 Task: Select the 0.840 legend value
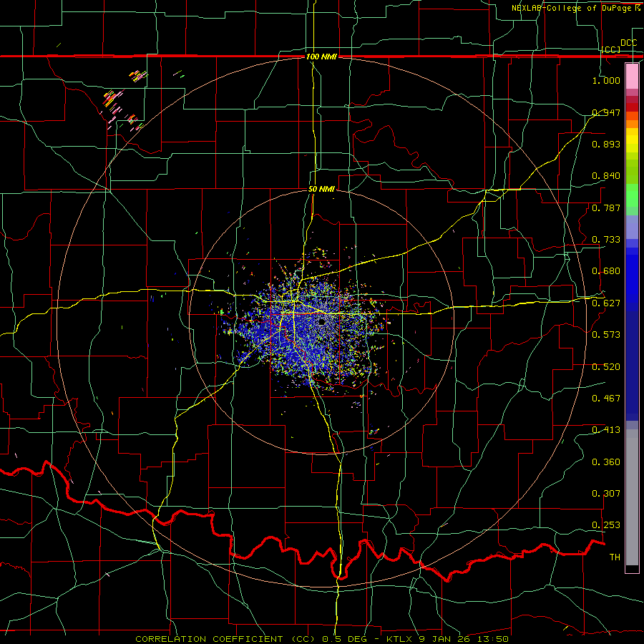pyautogui.click(x=606, y=176)
